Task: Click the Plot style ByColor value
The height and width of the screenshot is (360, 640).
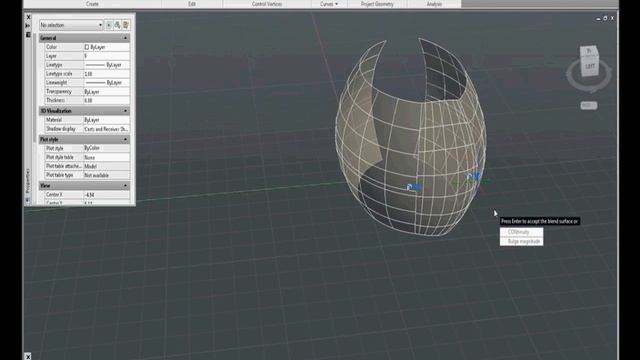Action: 106,148
